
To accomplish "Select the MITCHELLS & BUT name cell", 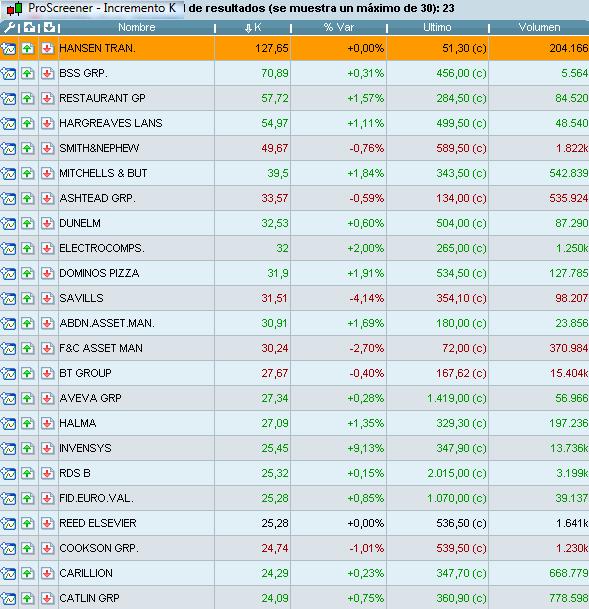I will pyautogui.click(x=136, y=173).
